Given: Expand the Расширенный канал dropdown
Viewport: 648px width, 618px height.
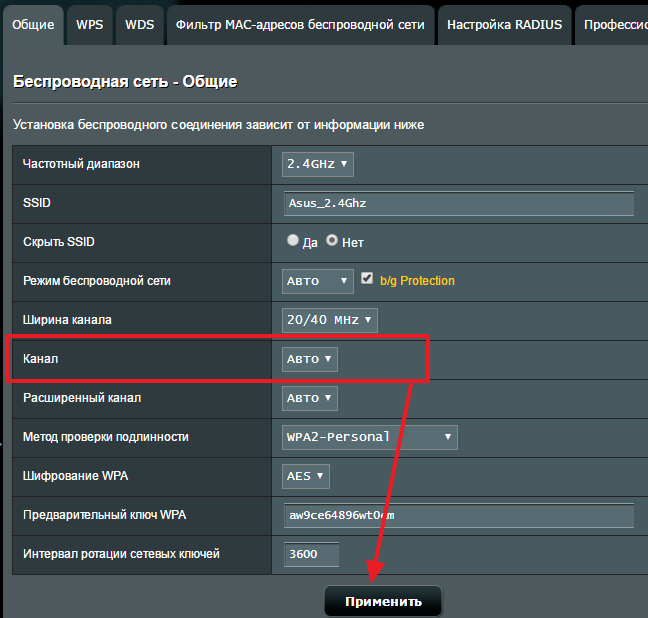Looking at the screenshot, I should tap(310, 398).
